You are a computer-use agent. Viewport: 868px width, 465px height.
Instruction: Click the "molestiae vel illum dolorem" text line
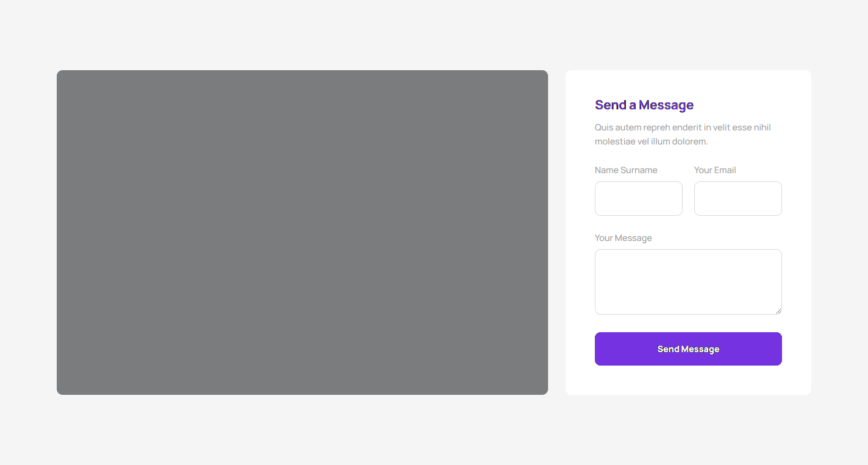[x=651, y=142]
